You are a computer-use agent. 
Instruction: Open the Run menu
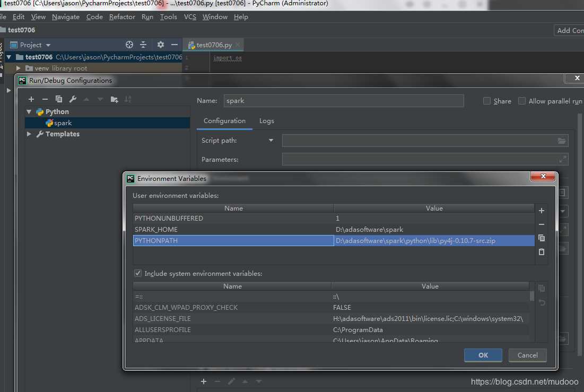coord(147,17)
